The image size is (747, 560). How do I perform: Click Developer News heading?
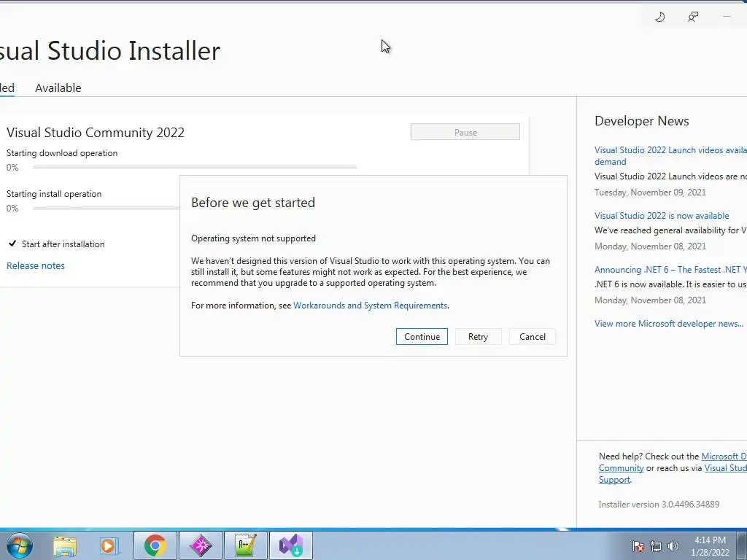pos(642,121)
